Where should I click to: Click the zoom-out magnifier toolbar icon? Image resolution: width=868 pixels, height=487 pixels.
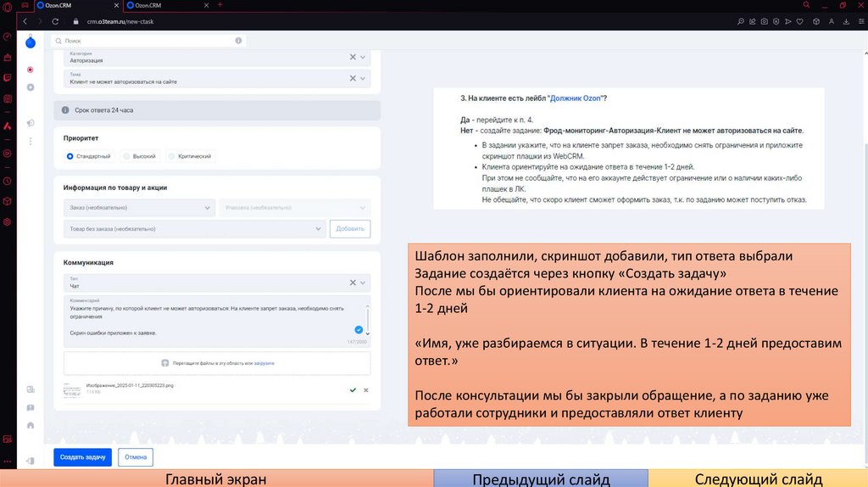(x=741, y=21)
